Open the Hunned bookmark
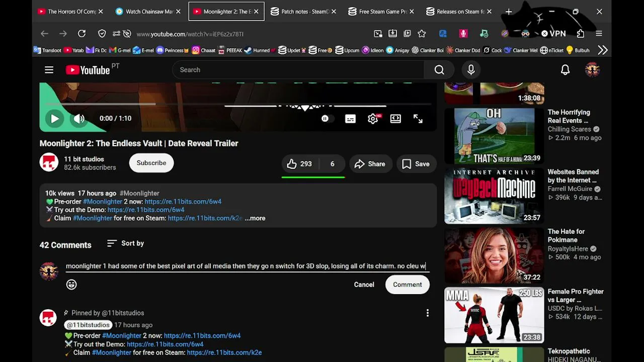 (x=260, y=50)
